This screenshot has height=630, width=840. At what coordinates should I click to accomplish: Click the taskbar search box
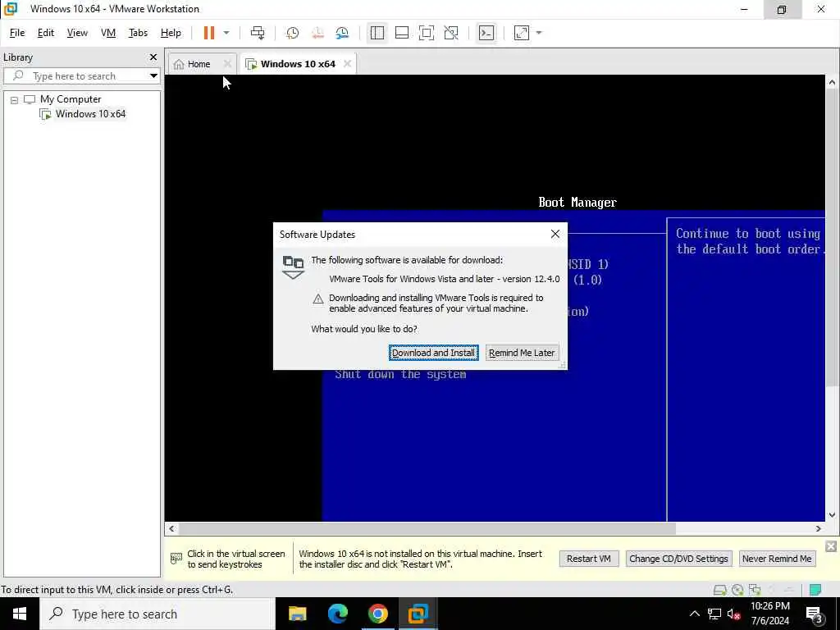(157, 614)
